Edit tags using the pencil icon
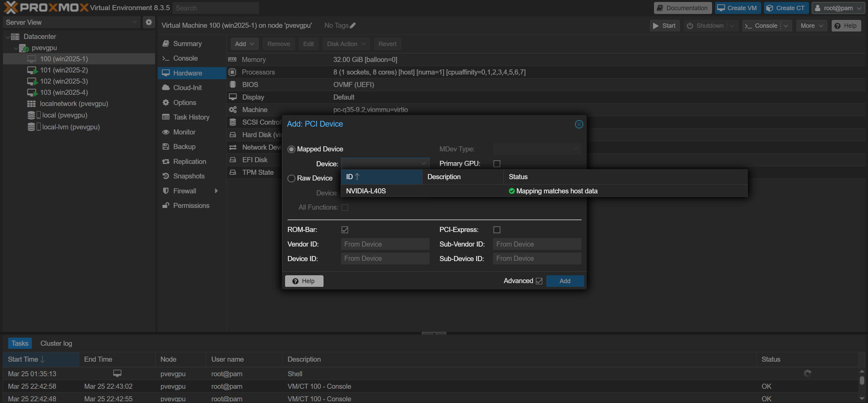868x403 pixels. [353, 25]
